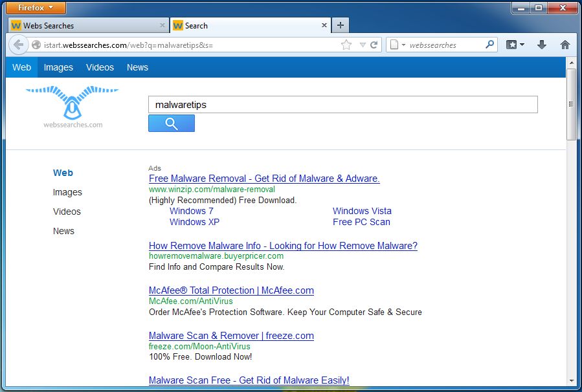Click the scrollbar down arrow
The width and height of the screenshot is (582, 392).
[571, 381]
